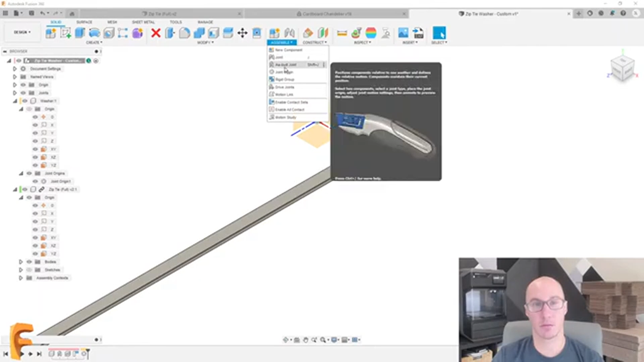Select the Extrude tool icon
644x362 pixels.
(x=80, y=33)
